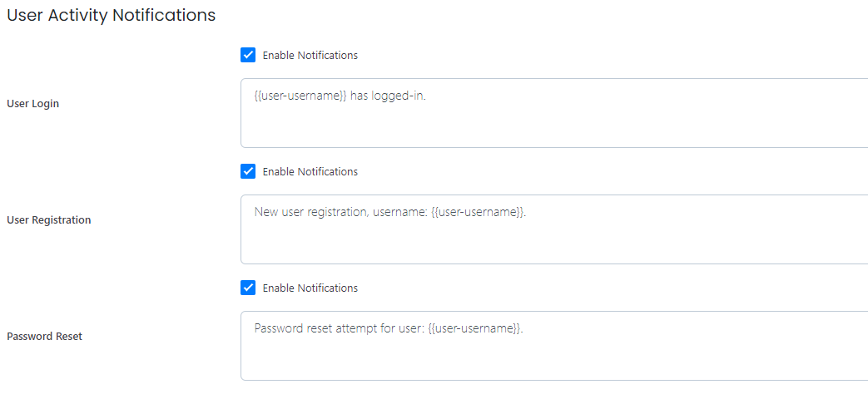Screen dimensions: 868x394
Task: Place cursor on "has logged-in." text
Action: pyautogui.click(x=389, y=95)
